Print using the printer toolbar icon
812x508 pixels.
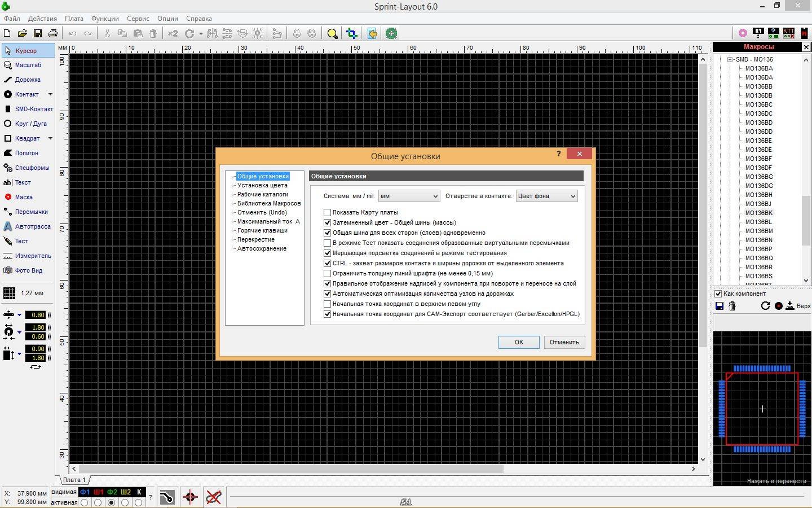pyautogui.click(x=52, y=33)
